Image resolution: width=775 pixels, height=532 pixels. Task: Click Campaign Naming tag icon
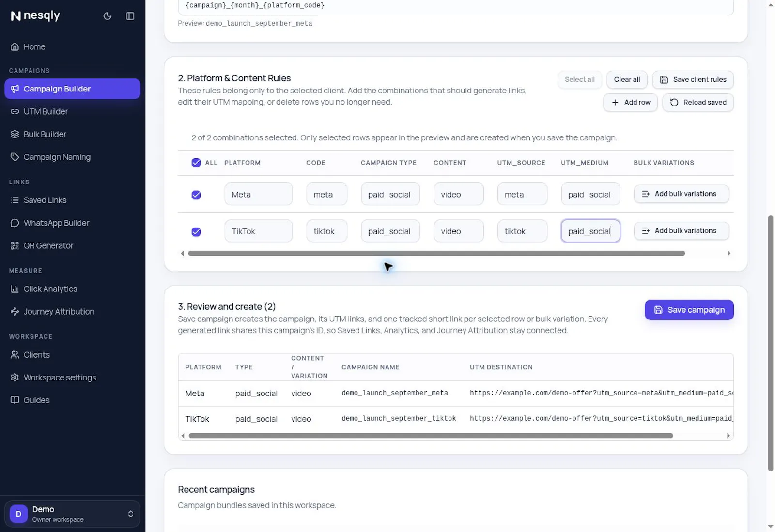pos(15,157)
